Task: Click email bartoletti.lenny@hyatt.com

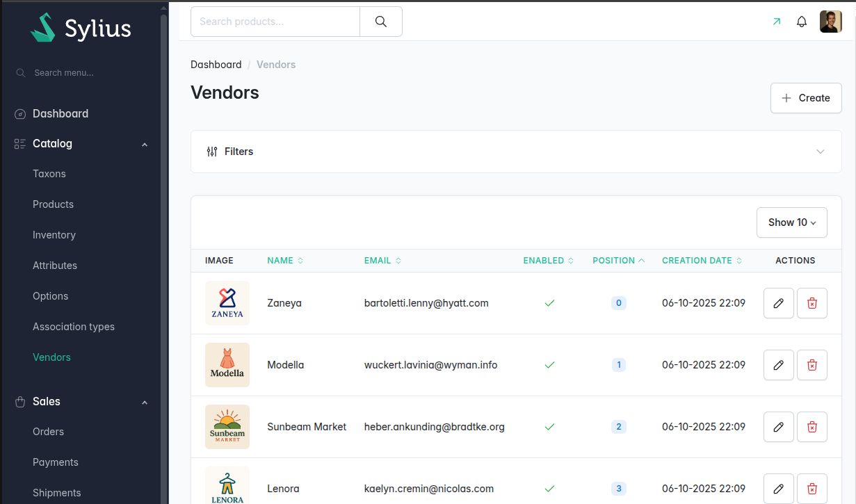Action: (426, 303)
